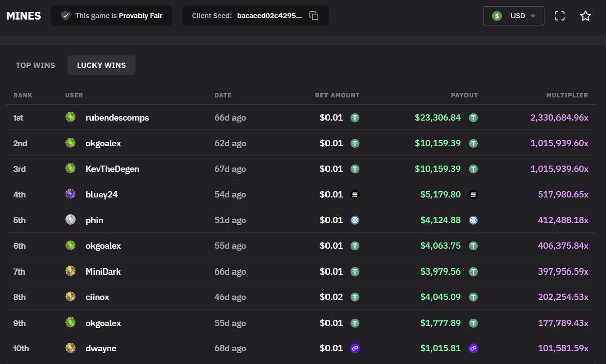
Task: Click the PAYOUT column header
Action: pos(464,95)
